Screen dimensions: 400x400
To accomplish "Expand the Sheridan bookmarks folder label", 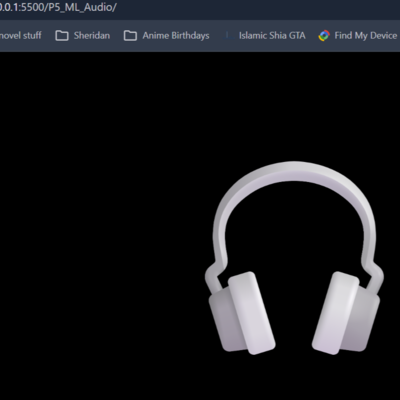I will [92, 36].
